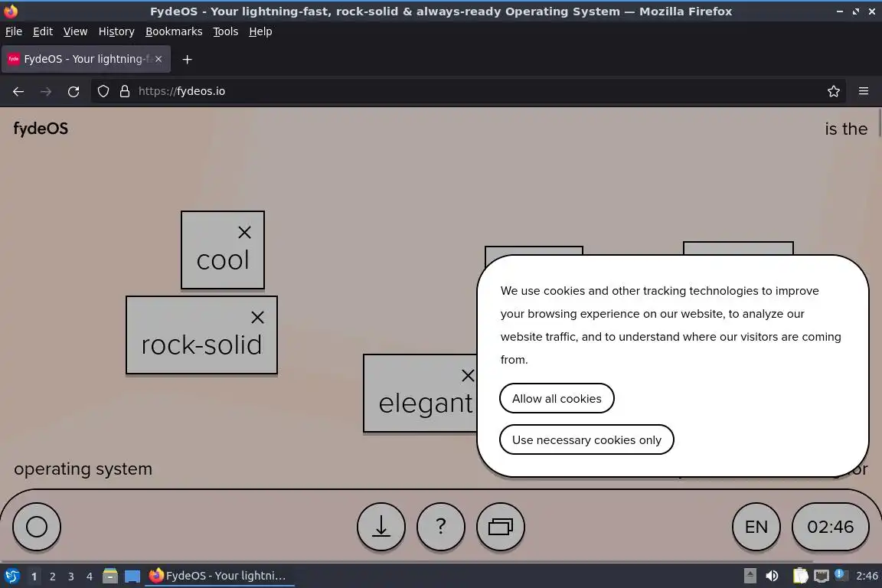Open the clipboard tray icon
Screen dimensions: 882x588
pos(800,576)
